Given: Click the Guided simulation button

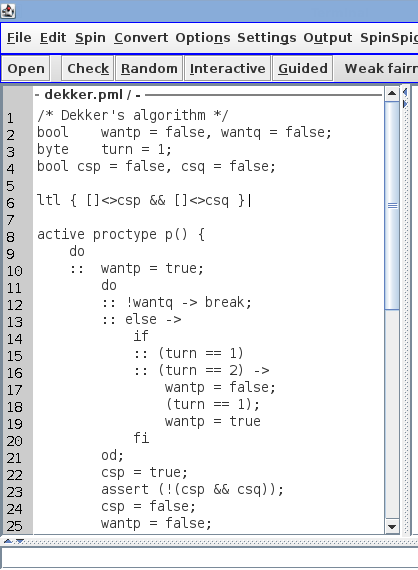Looking at the screenshot, I should pos(303,68).
